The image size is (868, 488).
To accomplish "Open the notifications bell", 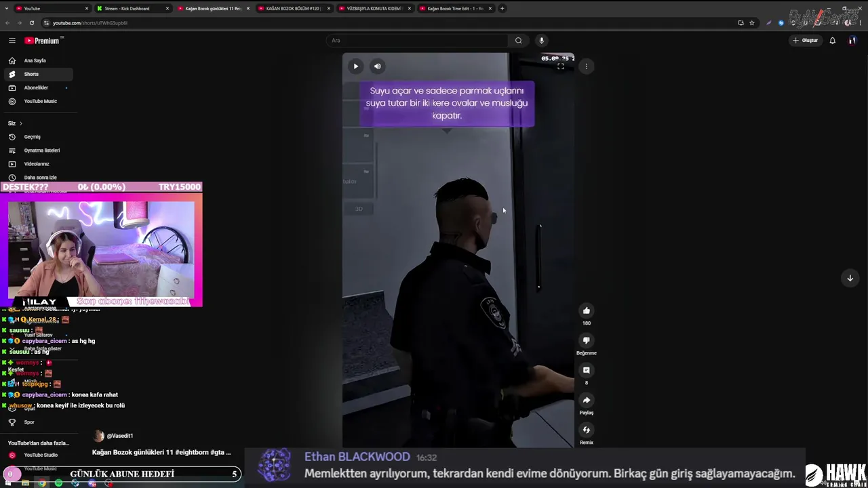I will [x=832, y=41].
